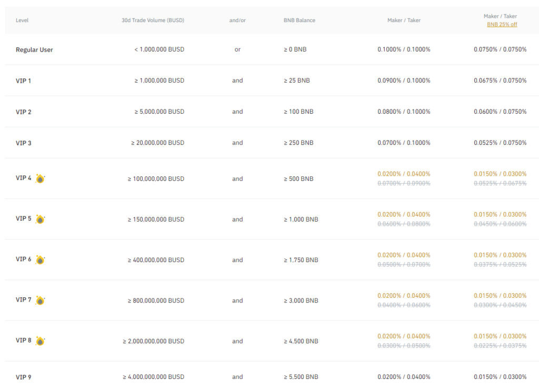Select the Level column header
Viewport: 539px width, 392px height.
(22, 21)
